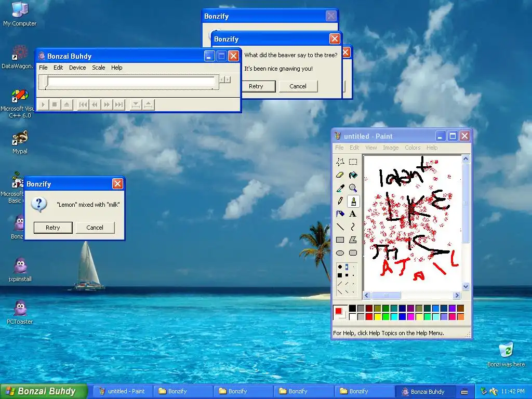Select the Ellipse shape tool
Viewport: 532px width, 399px height.
(340, 253)
